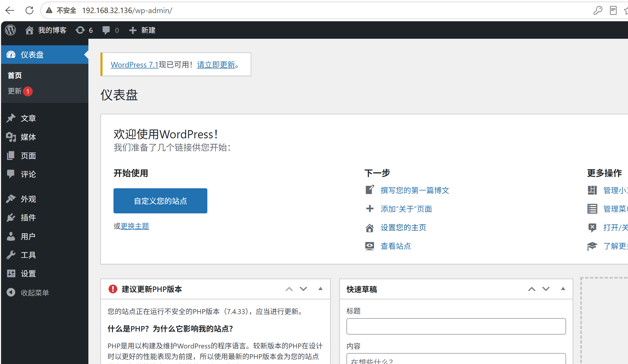Open the 撰写您的第一篇博文 link
Image resolution: width=628 pixels, height=364 pixels.
(x=415, y=190)
